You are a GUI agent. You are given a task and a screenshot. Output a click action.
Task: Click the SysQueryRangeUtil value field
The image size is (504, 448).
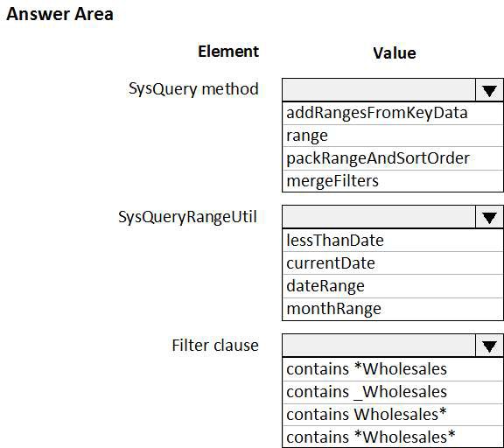point(379,218)
